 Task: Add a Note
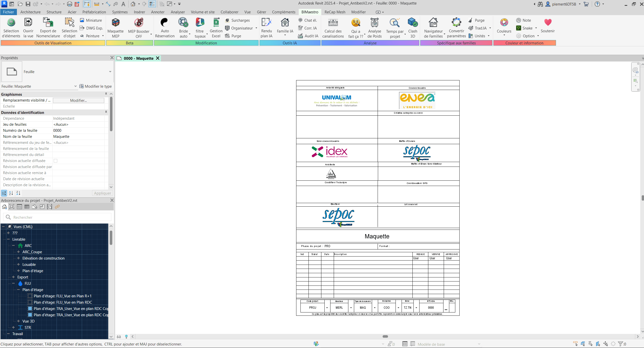[524, 20]
